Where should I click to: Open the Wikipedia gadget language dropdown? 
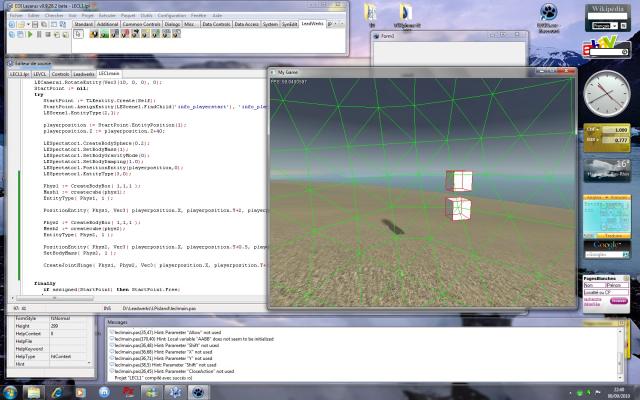tap(604, 26)
